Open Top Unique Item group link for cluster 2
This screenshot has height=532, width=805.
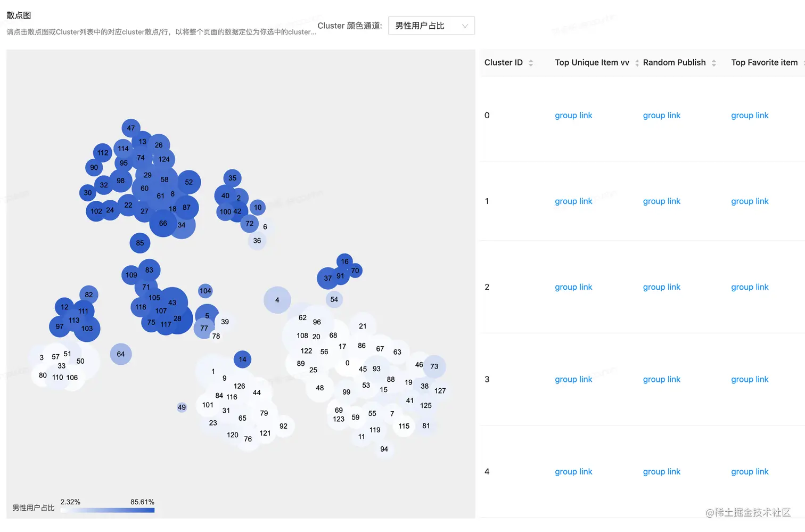(573, 287)
